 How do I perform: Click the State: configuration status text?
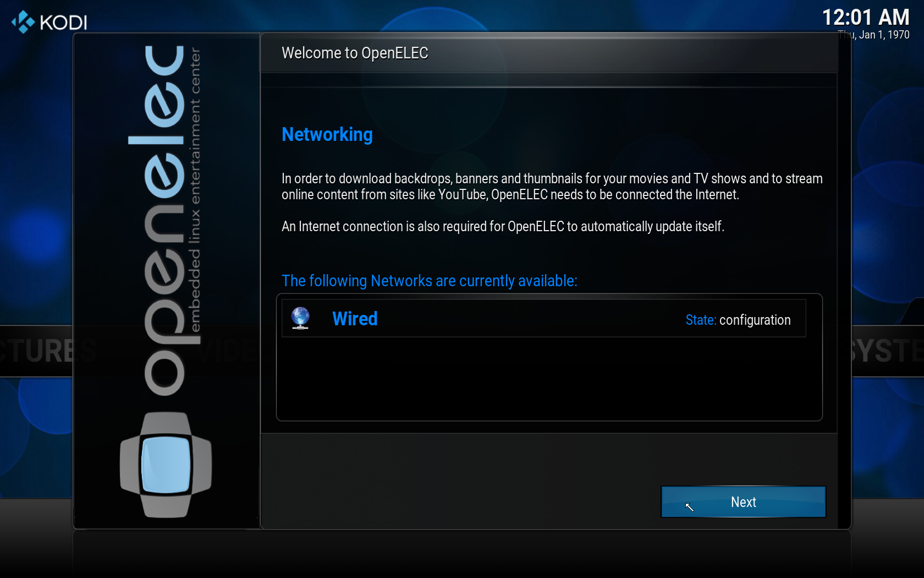click(x=738, y=320)
